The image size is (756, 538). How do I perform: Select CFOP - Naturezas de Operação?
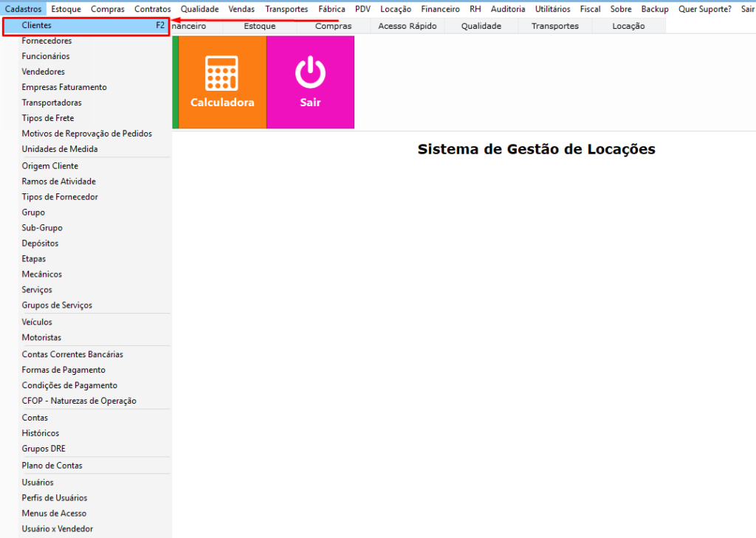(79, 401)
